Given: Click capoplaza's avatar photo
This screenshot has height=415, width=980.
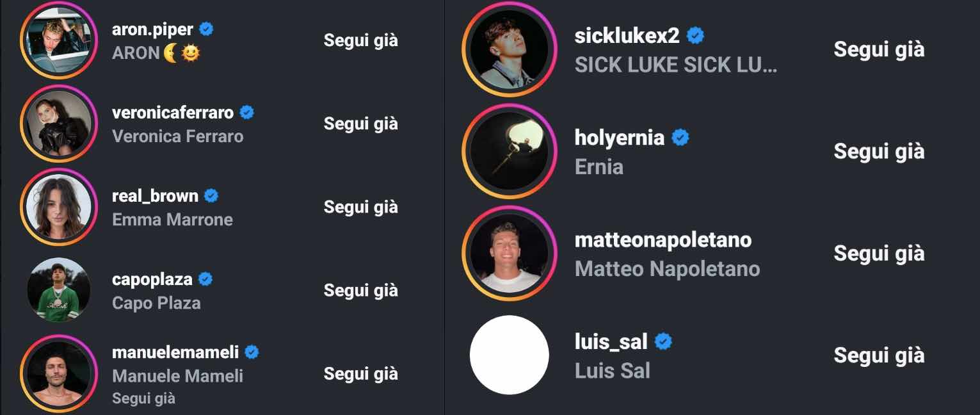Looking at the screenshot, I should (58, 289).
